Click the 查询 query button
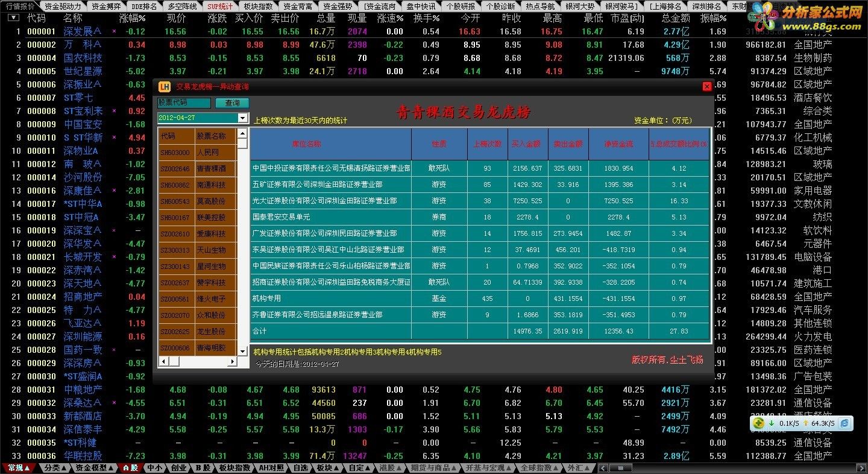 point(232,103)
